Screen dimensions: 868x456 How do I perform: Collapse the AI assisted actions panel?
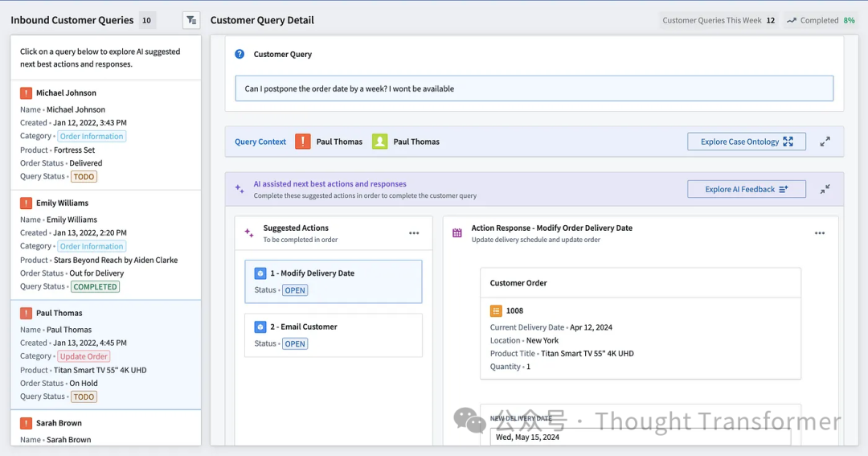825,189
